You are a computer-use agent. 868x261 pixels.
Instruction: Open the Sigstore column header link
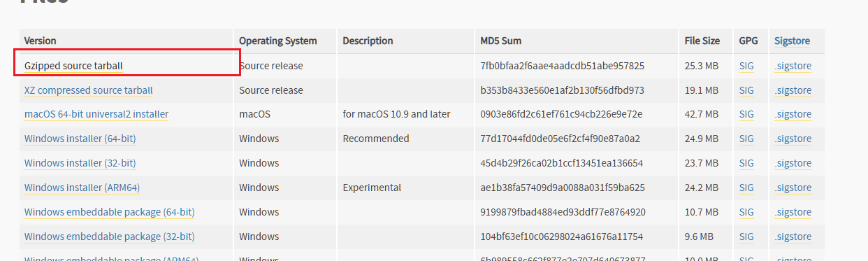pyautogui.click(x=792, y=41)
